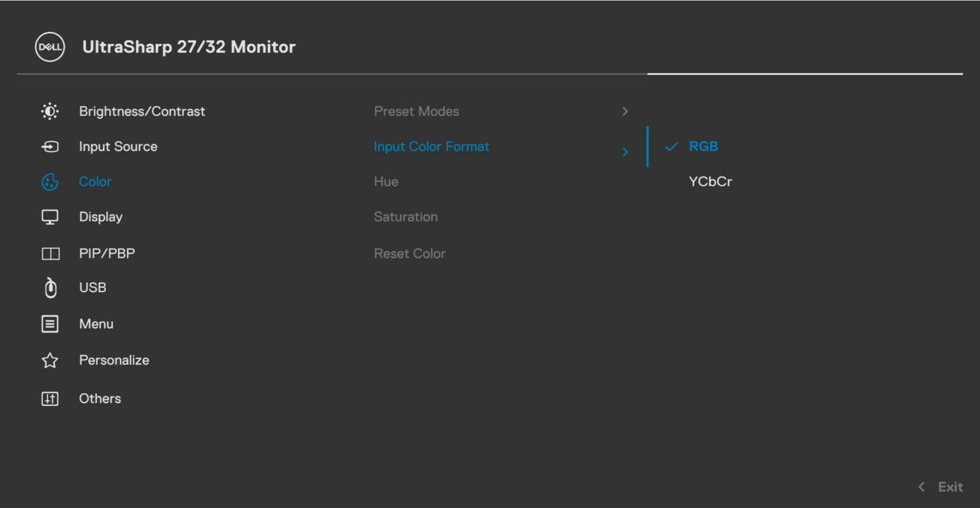
Task: Select the Brightness/Contrast sun icon
Action: [x=50, y=110]
